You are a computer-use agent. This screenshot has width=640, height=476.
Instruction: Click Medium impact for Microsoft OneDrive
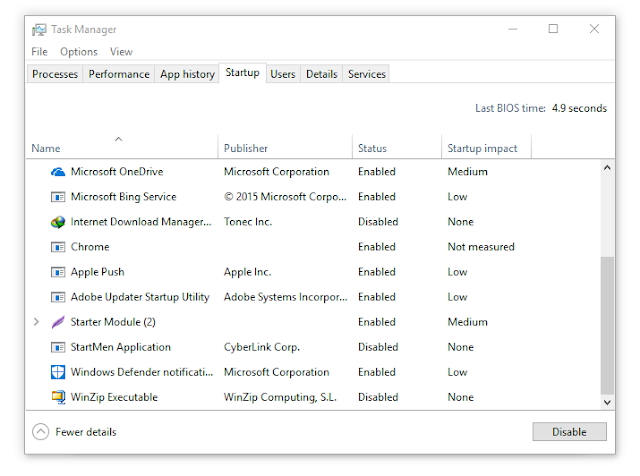click(x=467, y=172)
